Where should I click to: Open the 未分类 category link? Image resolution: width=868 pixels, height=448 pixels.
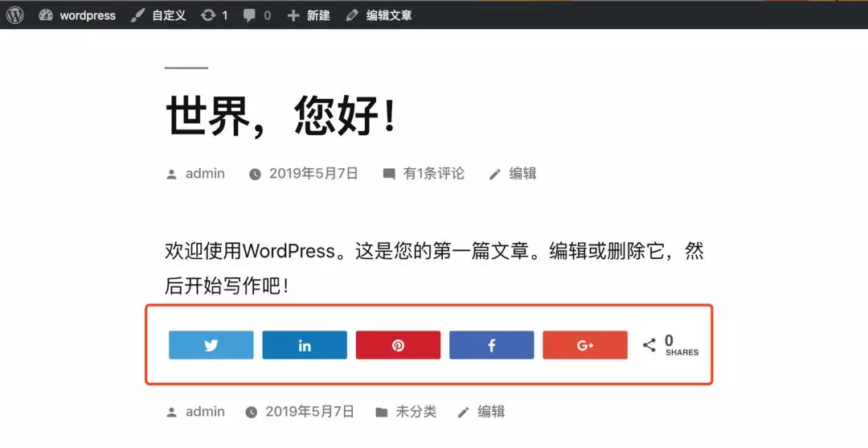(x=416, y=412)
